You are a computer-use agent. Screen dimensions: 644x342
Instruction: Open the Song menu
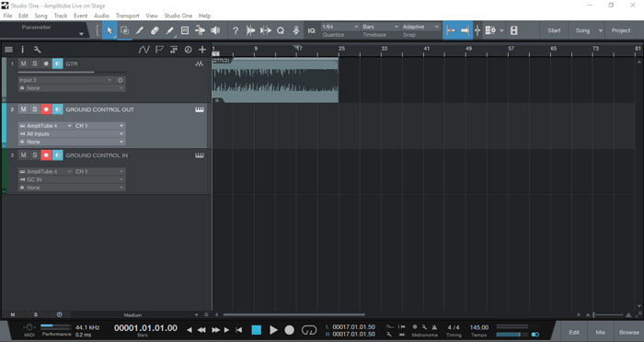pyautogui.click(x=40, y=16)
